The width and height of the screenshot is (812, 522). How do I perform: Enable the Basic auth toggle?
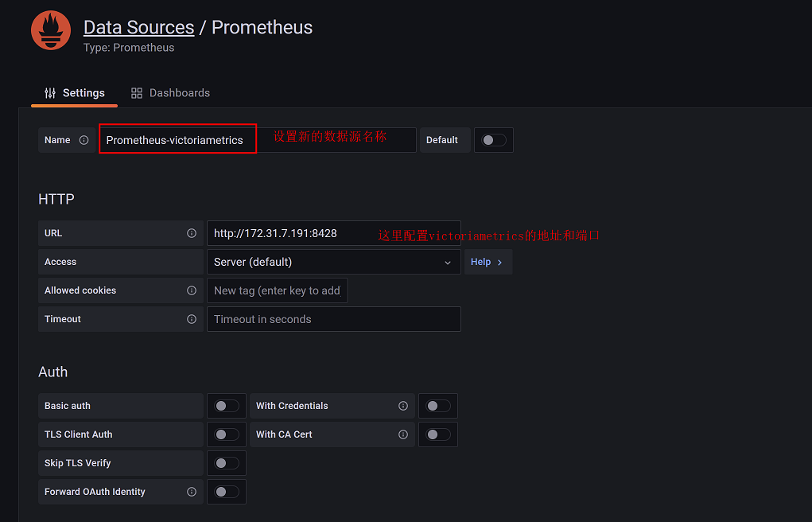227,406
